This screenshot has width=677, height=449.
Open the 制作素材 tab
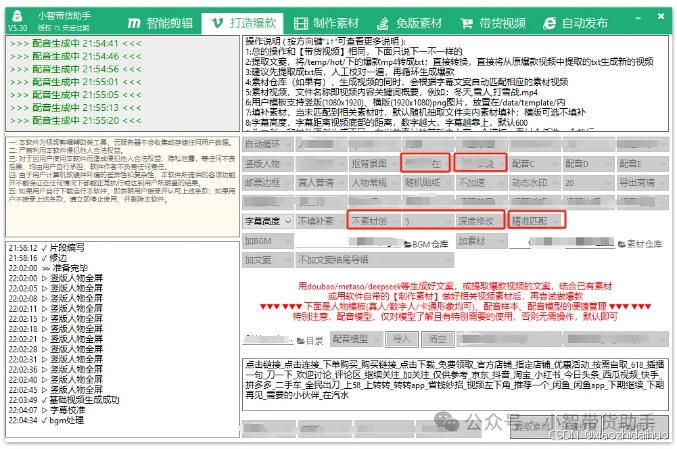click(326, 23)
